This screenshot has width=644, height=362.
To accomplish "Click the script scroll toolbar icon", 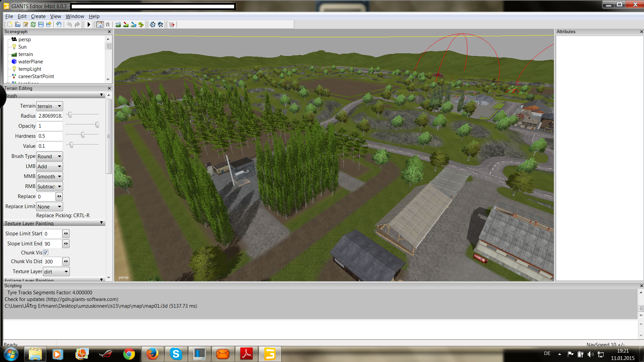I will [x=172, y=24].
